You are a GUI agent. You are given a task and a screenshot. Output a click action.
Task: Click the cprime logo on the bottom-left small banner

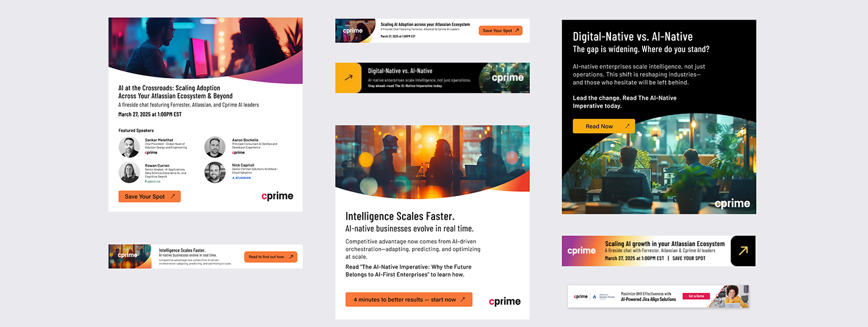128,255
